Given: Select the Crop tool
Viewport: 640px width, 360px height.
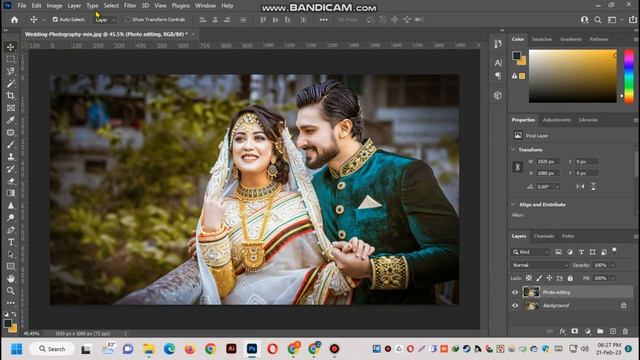Looking at the screenshot, I should (x=11, y=96).
